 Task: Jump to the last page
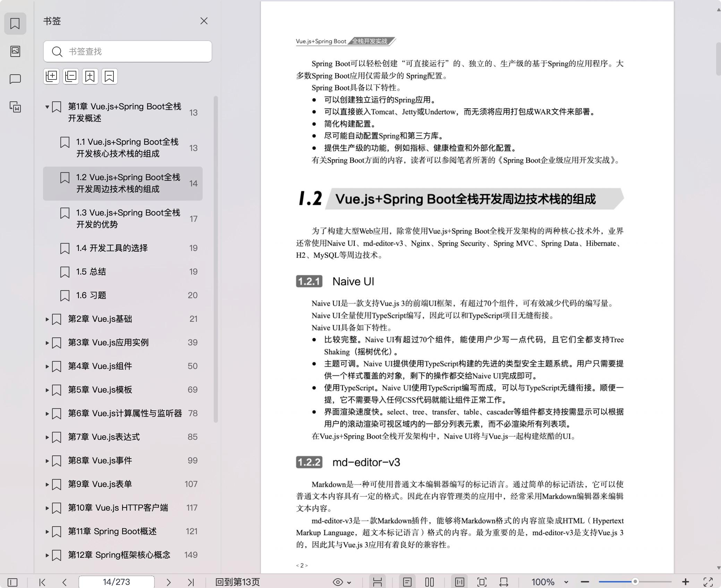click(x=191, y=582)
